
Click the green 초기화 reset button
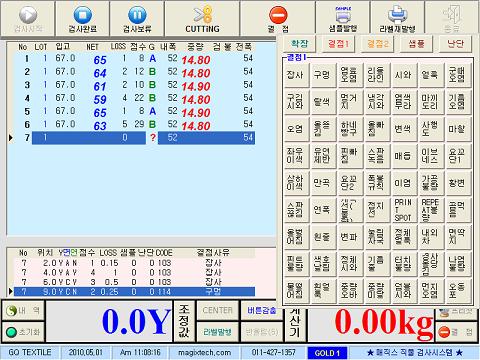pyautogui.click(x=23, y=332)
